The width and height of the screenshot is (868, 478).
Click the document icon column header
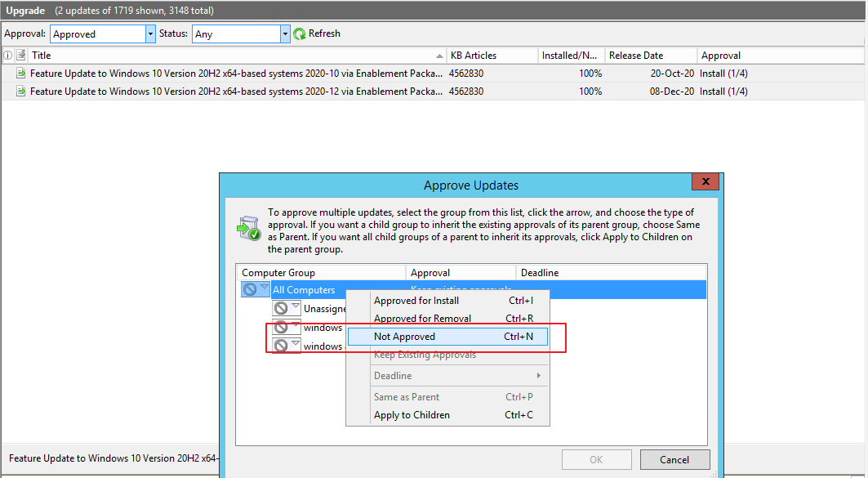(21, 56)
